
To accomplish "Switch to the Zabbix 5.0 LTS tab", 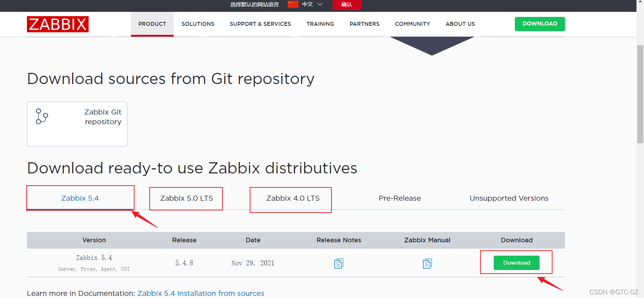I will tap(186, 198).
